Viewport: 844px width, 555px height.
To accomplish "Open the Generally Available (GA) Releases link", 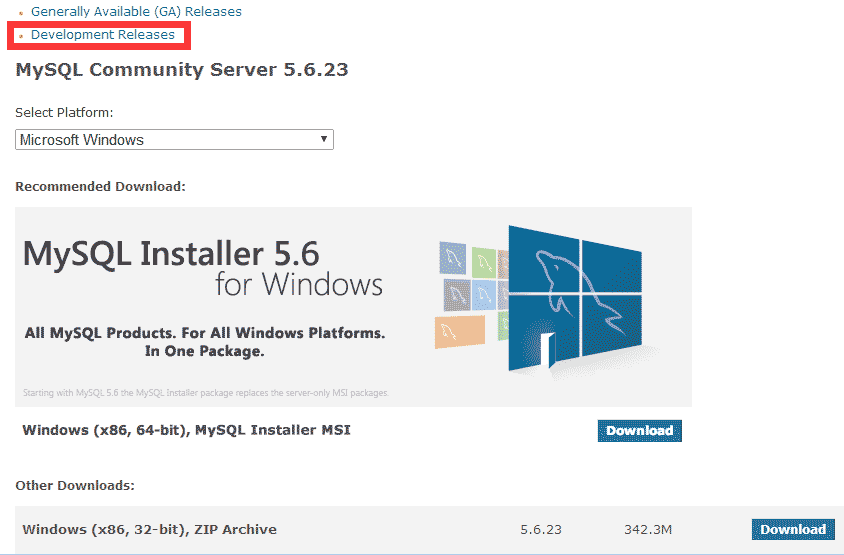I will (136, 12).
